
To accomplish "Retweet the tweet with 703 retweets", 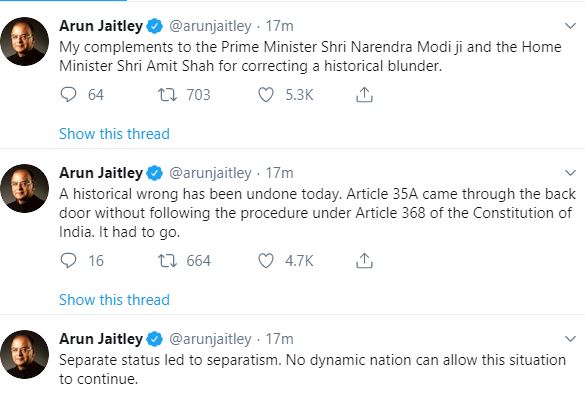I will pos(167,94).
